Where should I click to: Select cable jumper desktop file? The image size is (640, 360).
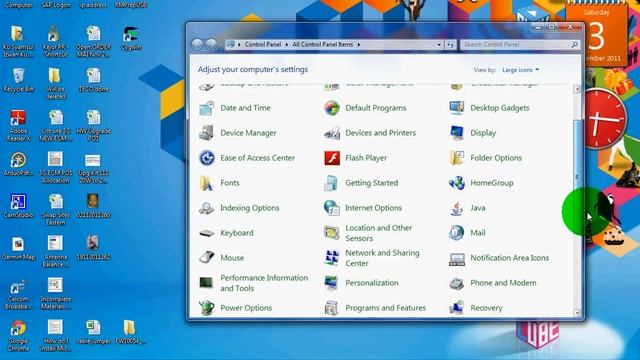click(93, 332)
